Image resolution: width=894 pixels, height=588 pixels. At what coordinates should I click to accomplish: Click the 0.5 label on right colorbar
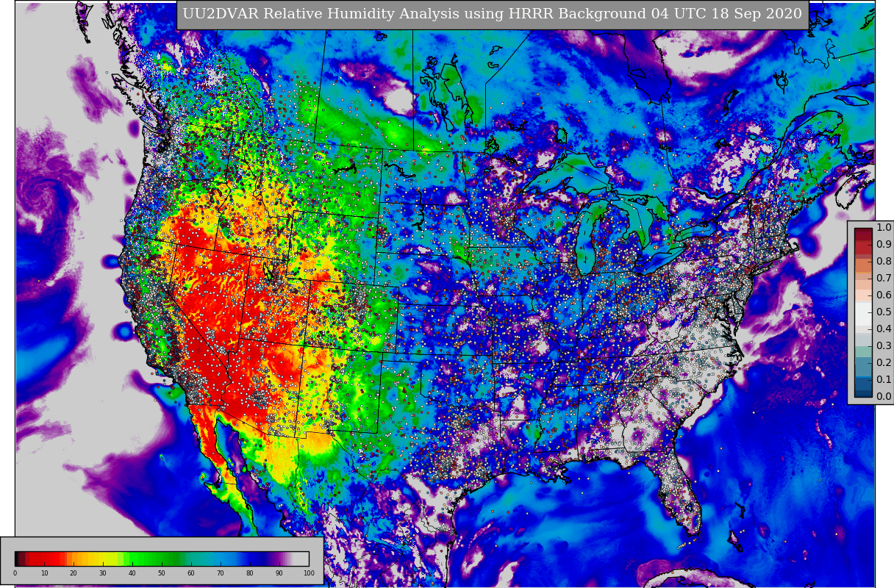click(x=884, y=312)
